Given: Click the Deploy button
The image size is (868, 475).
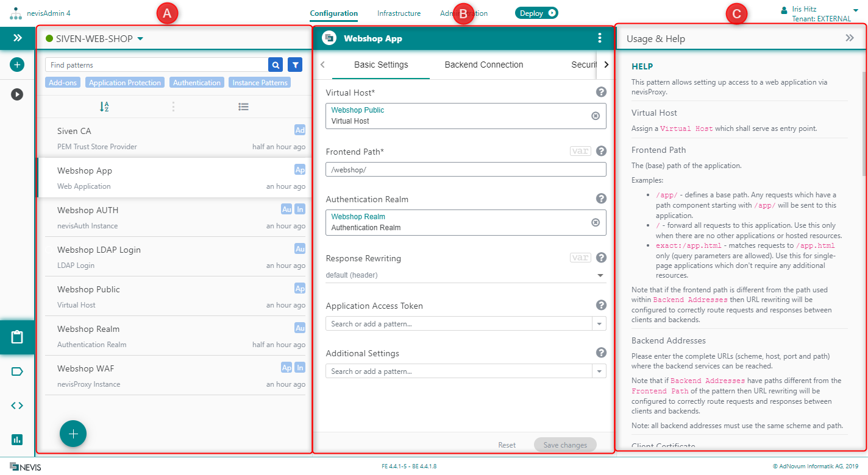Looking at the screenshot, I should click(x=536, y=13).
